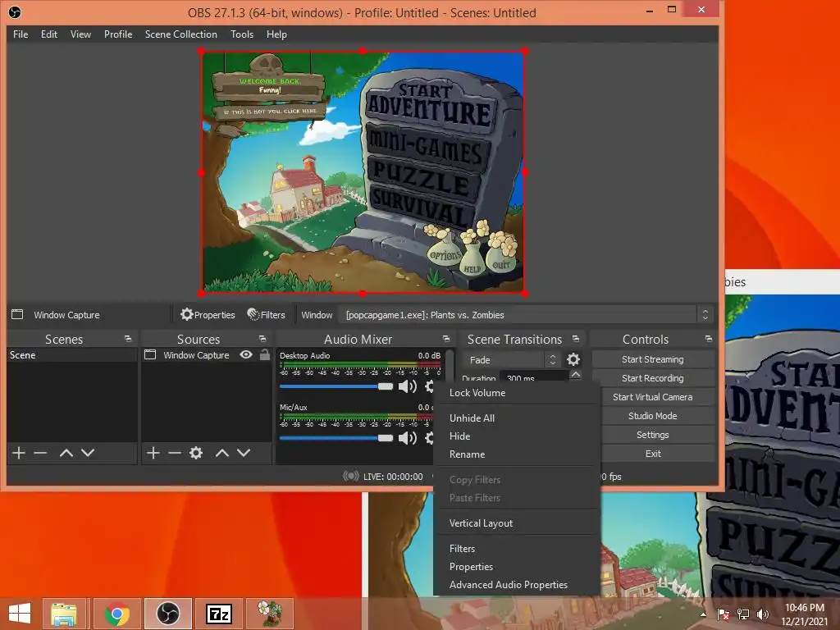Open Desktop Audio gear settings
The width and height of the screenshot is (840, 630).
(x=428, y=386)
